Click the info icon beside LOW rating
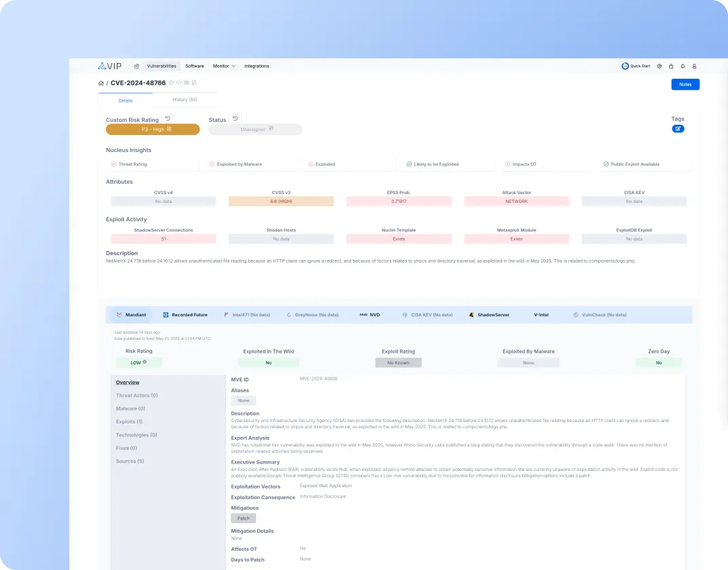Viewport: 728px width, 570px height. [x=145, y=362]
